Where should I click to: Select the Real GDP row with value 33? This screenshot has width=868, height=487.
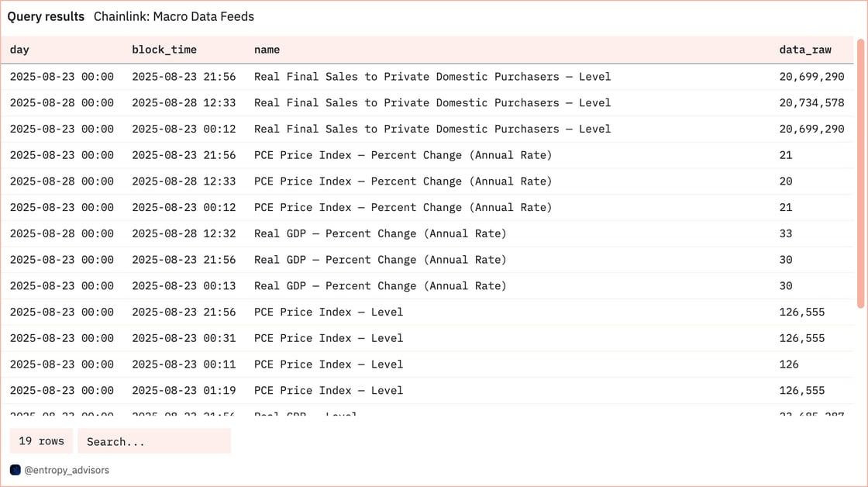click(427, 233)
